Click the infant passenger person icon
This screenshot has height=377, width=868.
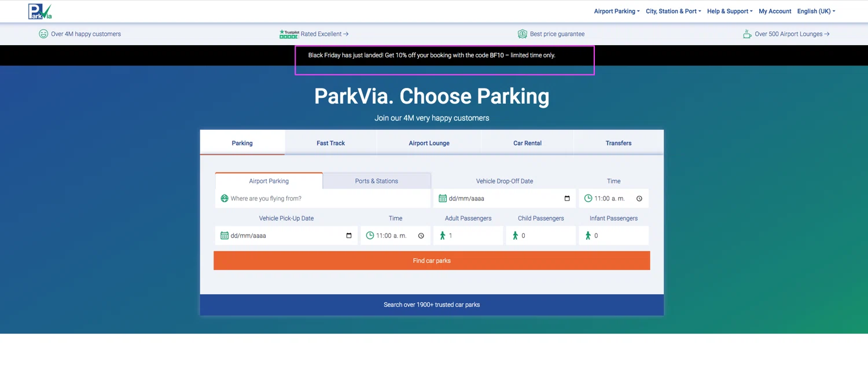[x=588, y=236]
